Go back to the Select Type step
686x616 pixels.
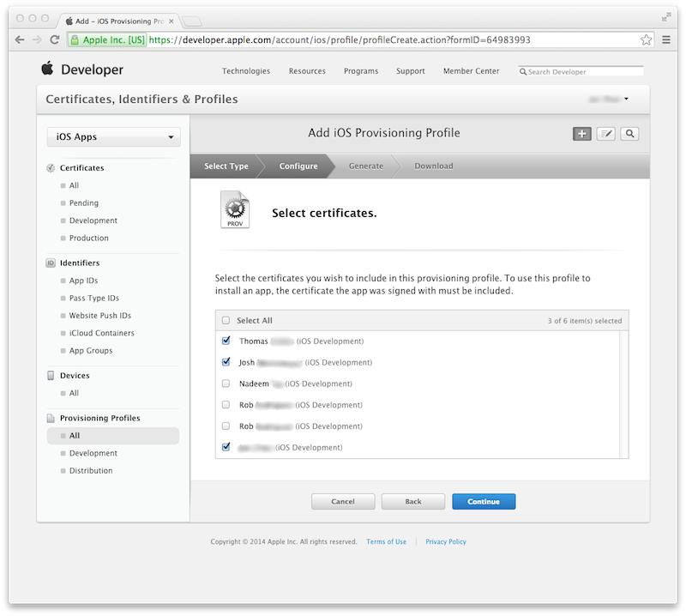tap(226, 166)
